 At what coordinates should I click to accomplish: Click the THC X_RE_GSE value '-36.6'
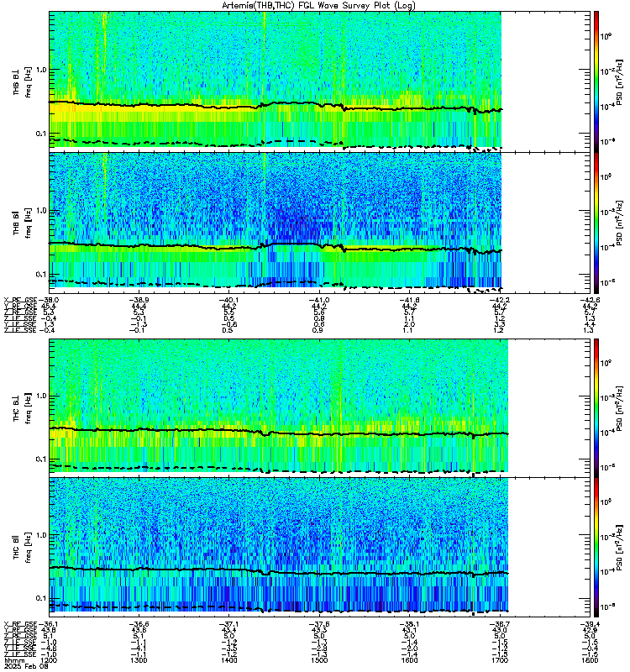pyautogui.click(x=139, y=624)
